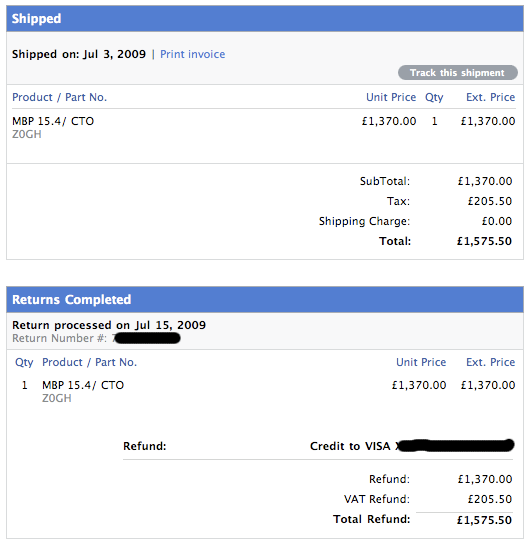The width and height of the screenshot is (530, 545).
Task: Click the Credit to VISA refund text
Action: coord(350,446)
